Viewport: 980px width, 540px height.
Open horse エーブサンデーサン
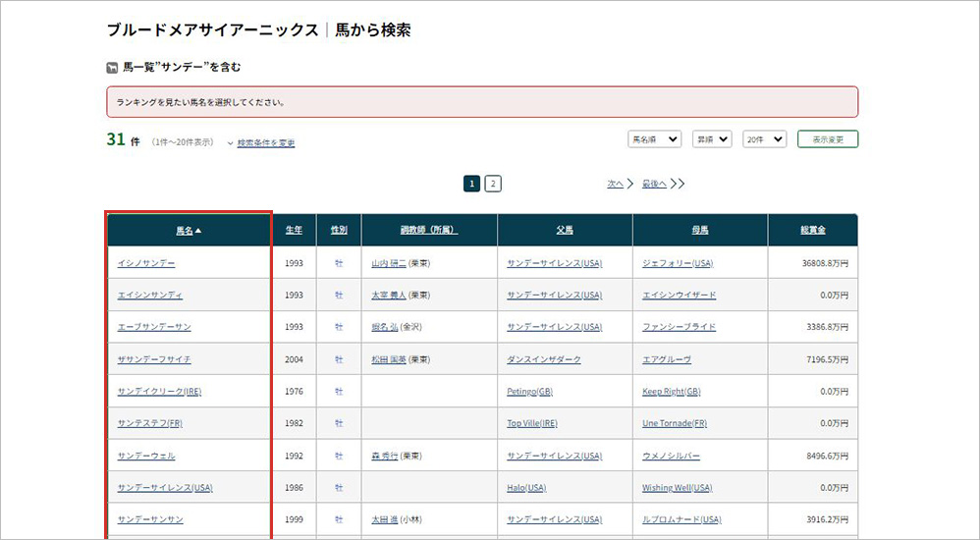tap(154, 327)
